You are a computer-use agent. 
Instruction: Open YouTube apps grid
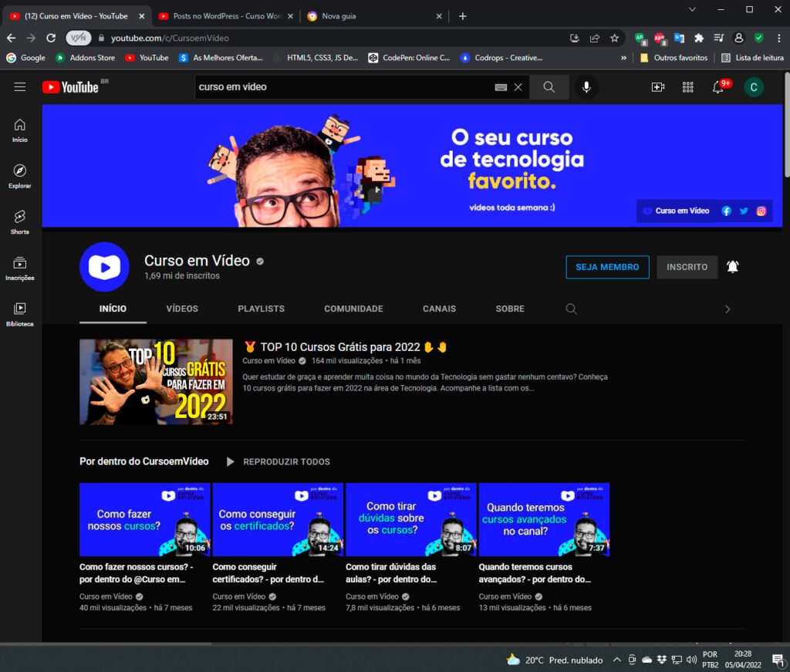pyautogui.click(x=687, y=87)
